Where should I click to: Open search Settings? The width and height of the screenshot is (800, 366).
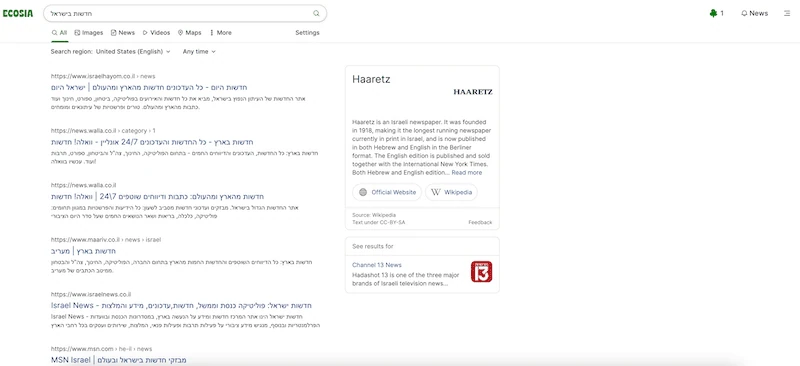(307, 33)
